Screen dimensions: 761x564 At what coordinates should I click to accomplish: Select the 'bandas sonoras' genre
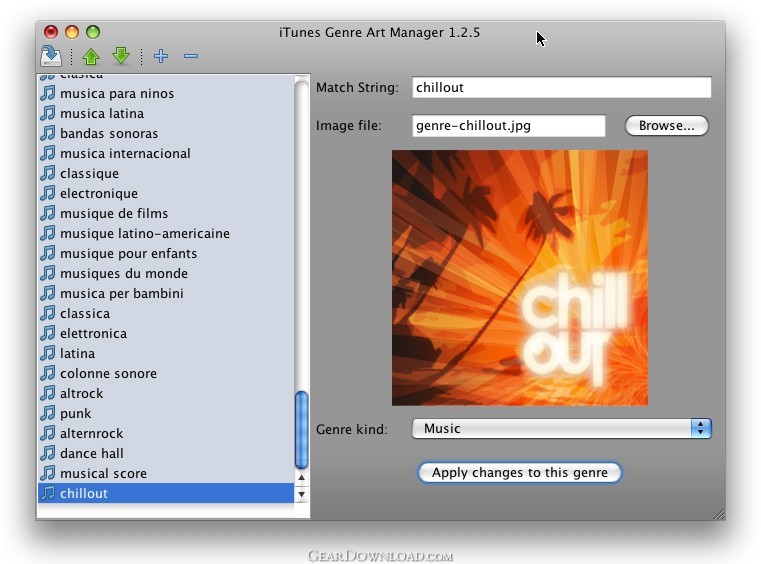pyautogui.click(x=166, y=133)
